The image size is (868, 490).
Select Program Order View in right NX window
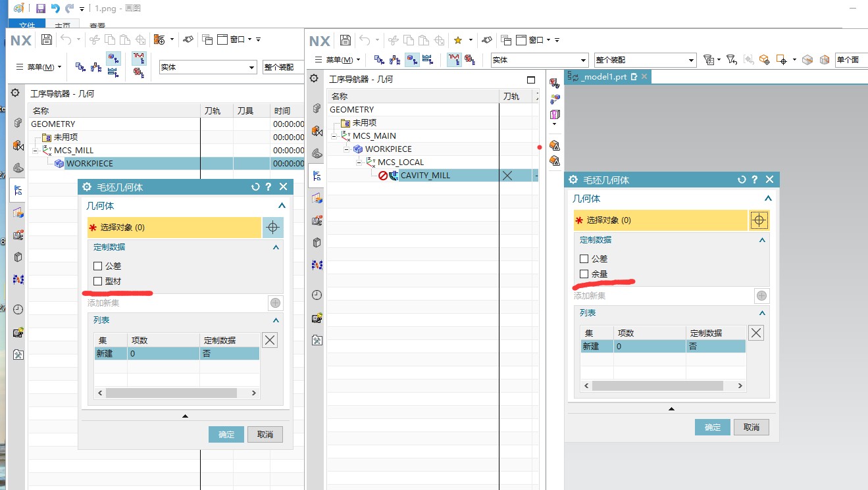(x=379, y=60)
